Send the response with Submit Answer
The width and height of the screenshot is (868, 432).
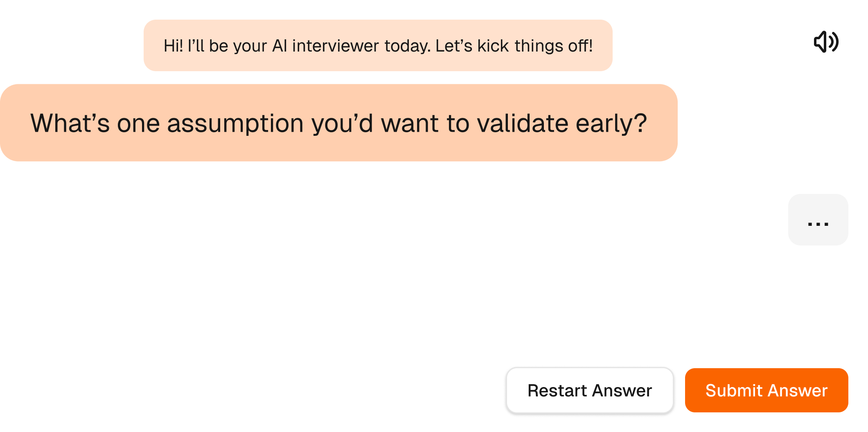pos(766,390)
